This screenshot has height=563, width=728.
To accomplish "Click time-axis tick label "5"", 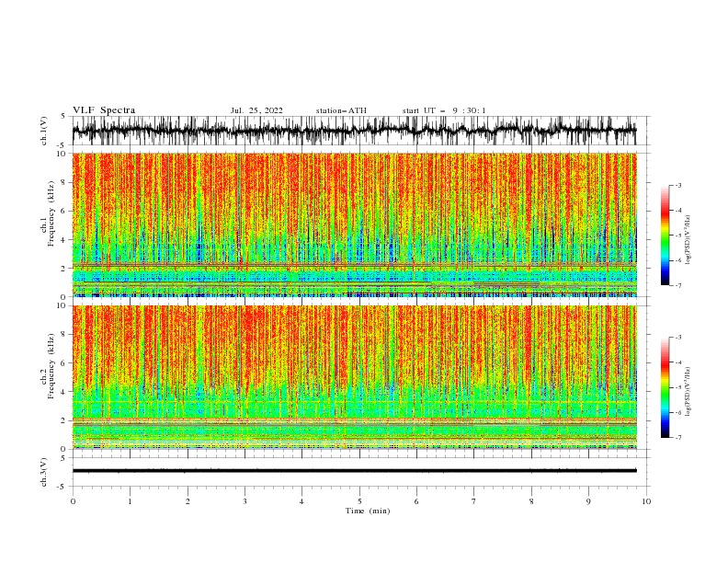I will [359, 501].
